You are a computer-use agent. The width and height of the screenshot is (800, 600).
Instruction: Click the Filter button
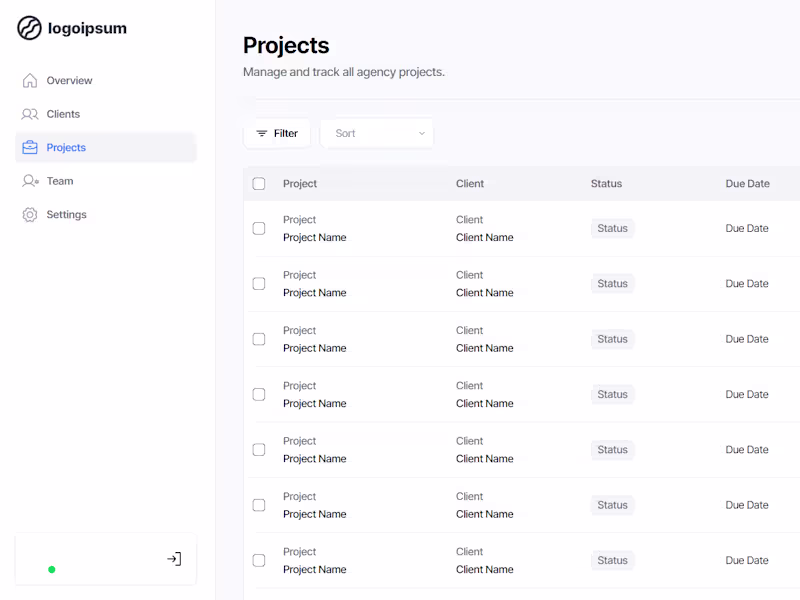pos(277,133)
